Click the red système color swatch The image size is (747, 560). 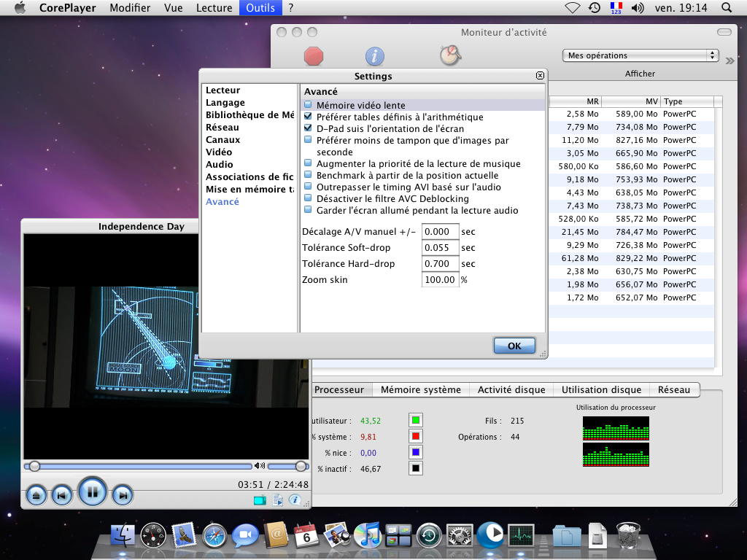[416, 436]
